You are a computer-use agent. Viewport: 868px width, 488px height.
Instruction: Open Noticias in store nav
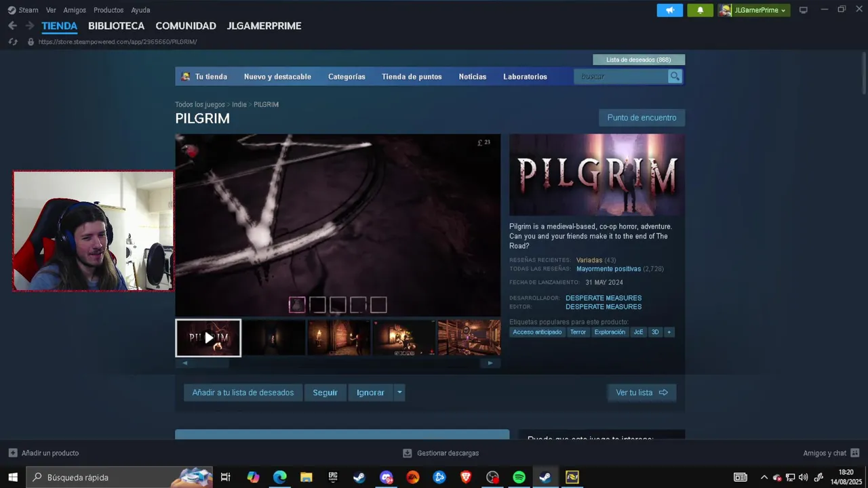click(473, 77)
